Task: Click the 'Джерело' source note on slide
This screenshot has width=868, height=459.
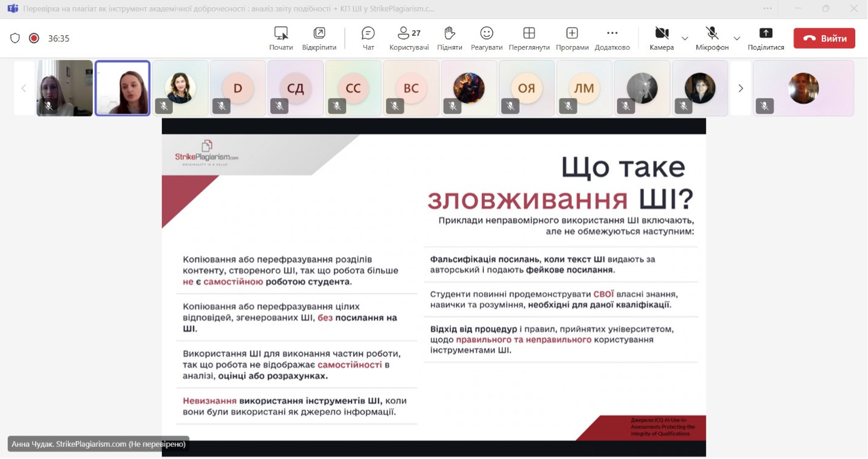Action: (663, 427)
